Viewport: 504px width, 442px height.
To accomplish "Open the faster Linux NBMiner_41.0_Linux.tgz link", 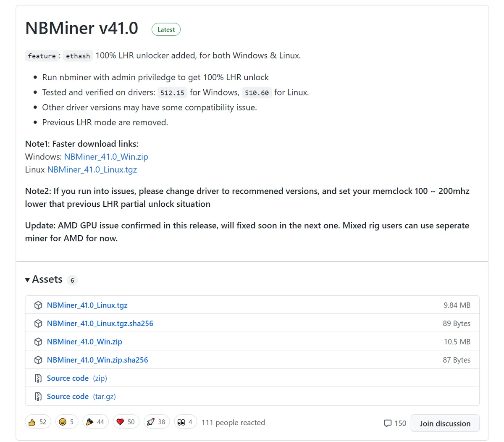I will click(92, 170).
